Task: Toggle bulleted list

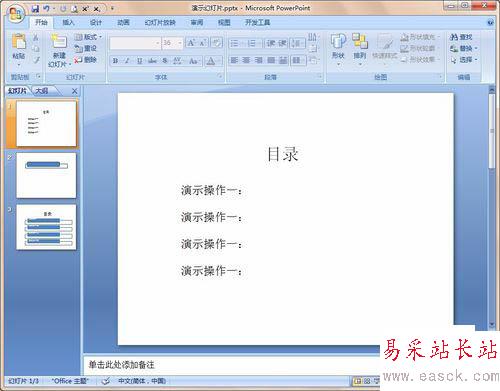Action: (x=236, y=43)
